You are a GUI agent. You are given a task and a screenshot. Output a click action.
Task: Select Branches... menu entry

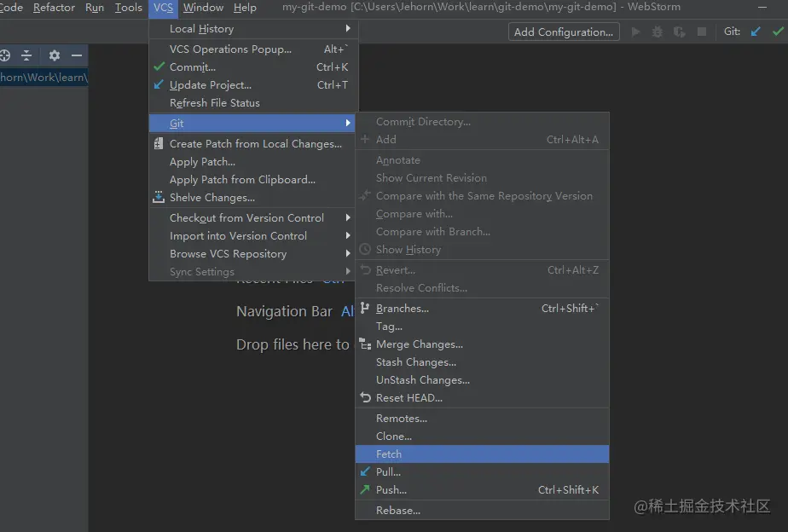click(482, 309)
